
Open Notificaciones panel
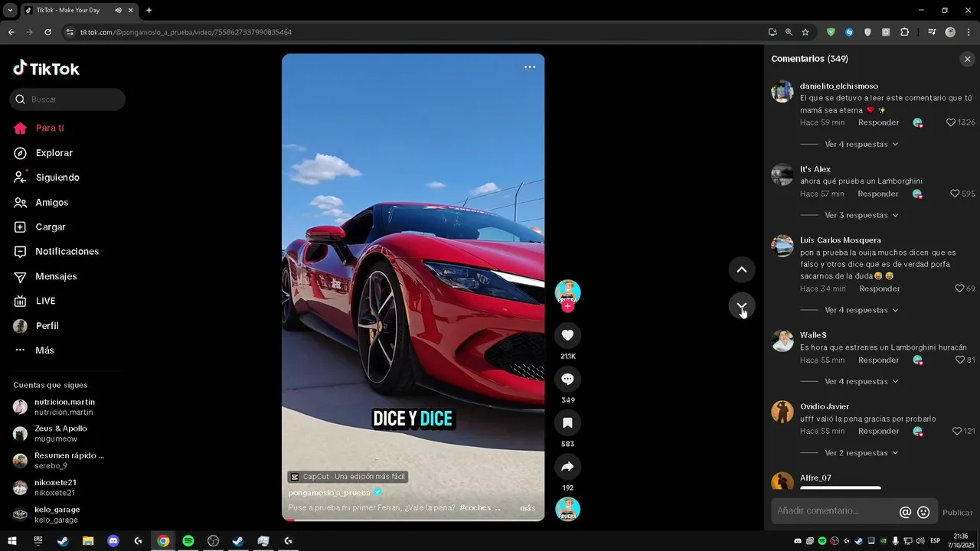(x=67, y=252)
